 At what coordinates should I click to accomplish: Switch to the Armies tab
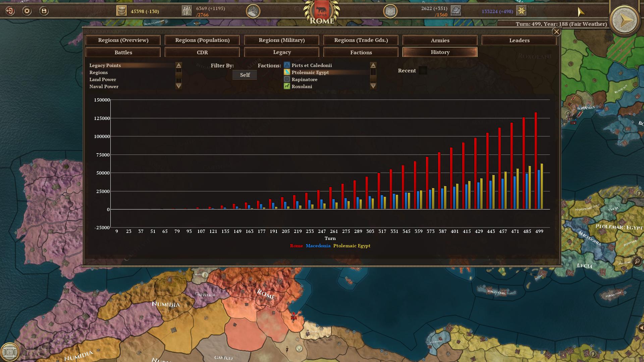point(440,40)
